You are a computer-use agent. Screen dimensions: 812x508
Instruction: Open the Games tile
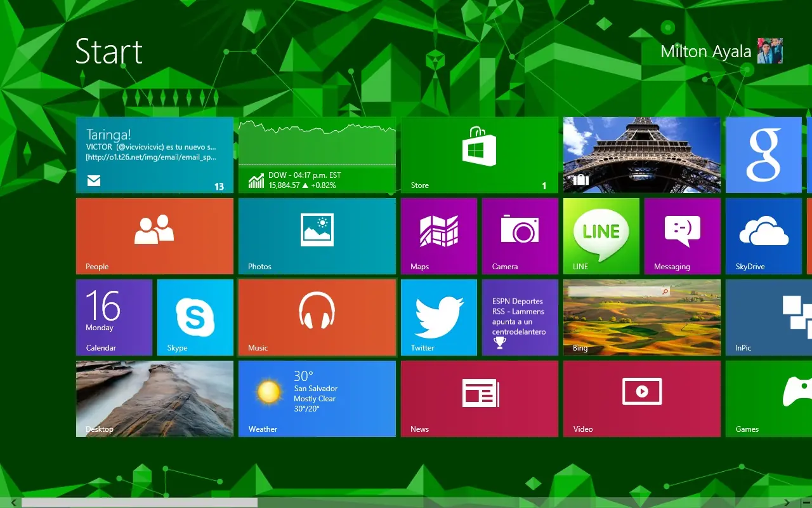tap(769, 399)
